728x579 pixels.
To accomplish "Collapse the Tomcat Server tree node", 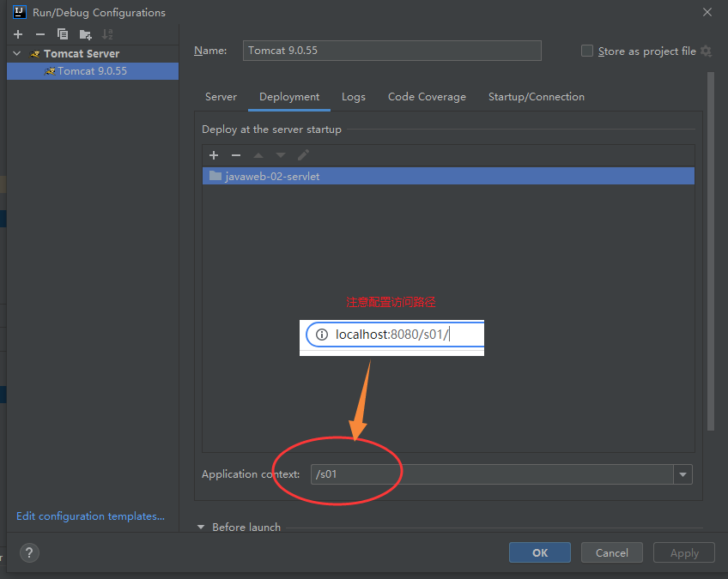I will [x=16, y=53].
